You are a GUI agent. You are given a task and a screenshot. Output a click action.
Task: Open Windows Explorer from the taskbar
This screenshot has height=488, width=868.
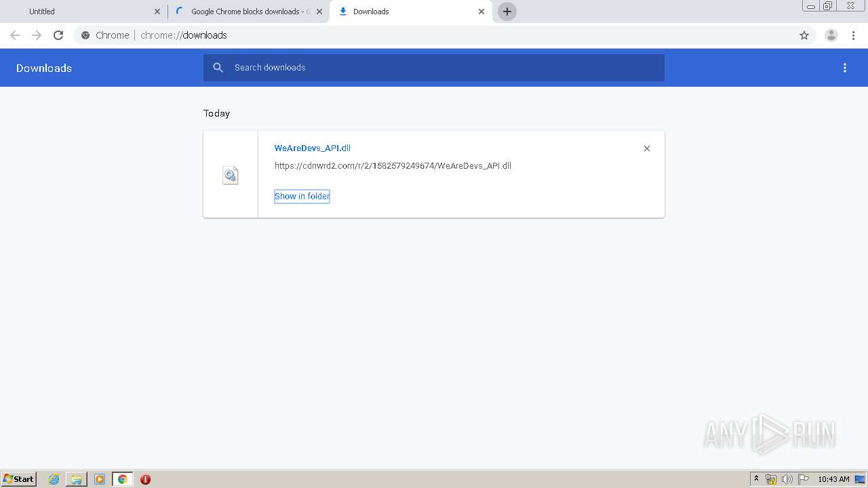(x=77, y=479)
